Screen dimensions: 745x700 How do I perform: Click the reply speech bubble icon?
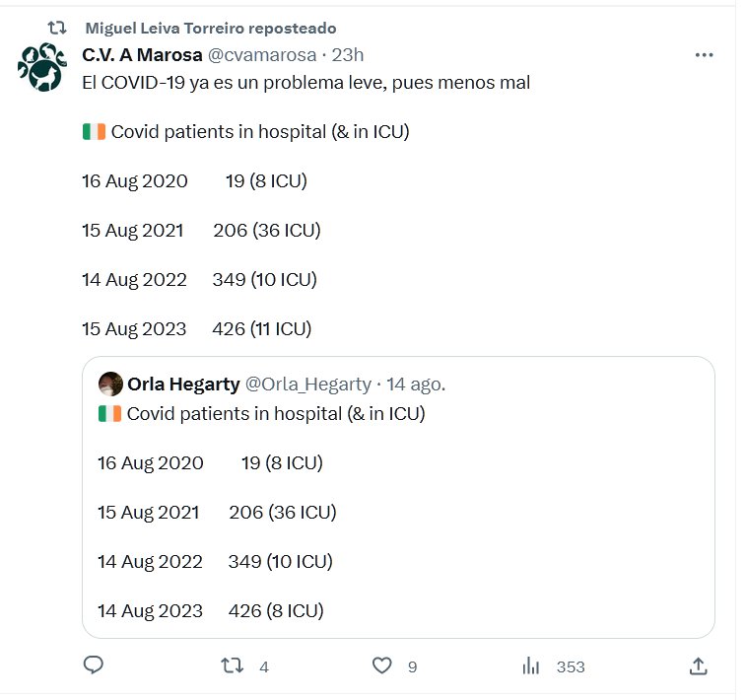click(x=94, y=666)
